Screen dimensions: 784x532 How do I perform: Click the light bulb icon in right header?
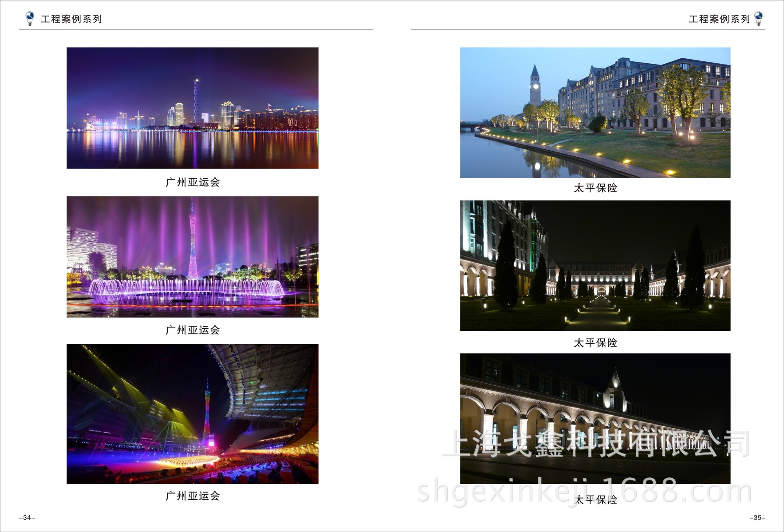tap(758, 18)
